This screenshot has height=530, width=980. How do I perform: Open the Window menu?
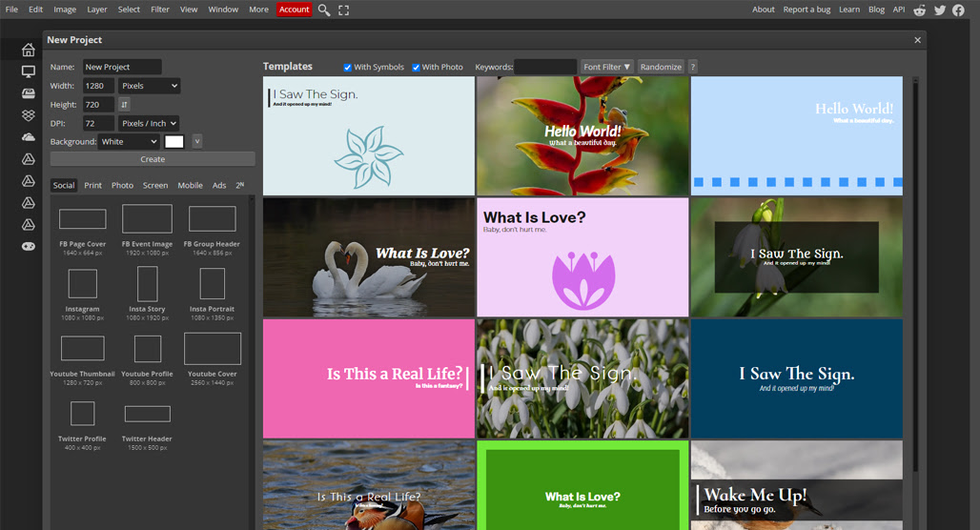coord(223,10)
